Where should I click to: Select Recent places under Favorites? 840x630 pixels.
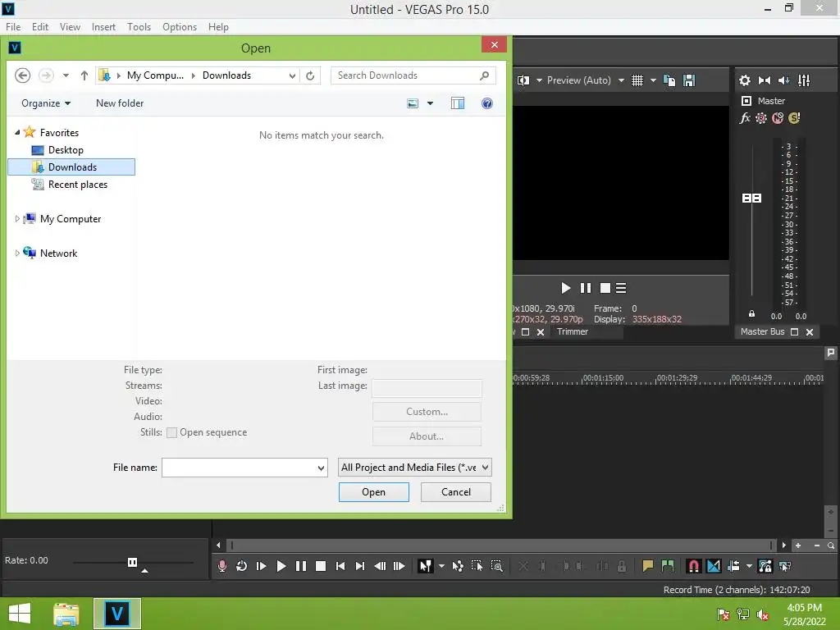(x=78, y=185)
